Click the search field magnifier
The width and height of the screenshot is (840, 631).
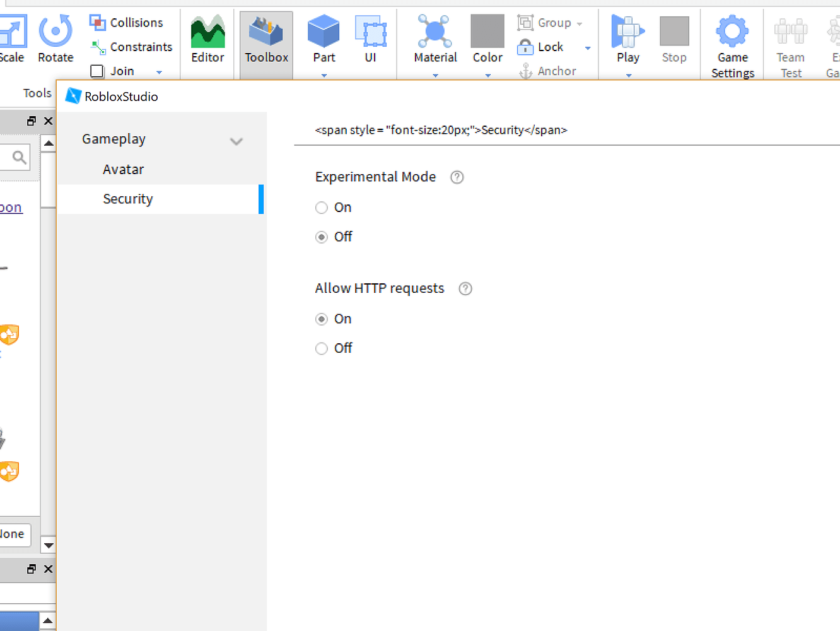pos(18,156)
